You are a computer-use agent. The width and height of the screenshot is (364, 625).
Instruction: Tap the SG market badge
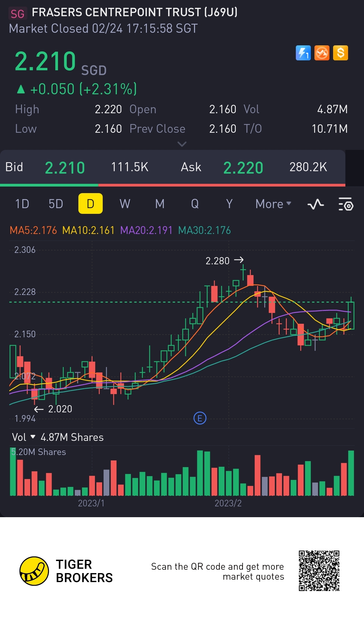coord(17,14)
